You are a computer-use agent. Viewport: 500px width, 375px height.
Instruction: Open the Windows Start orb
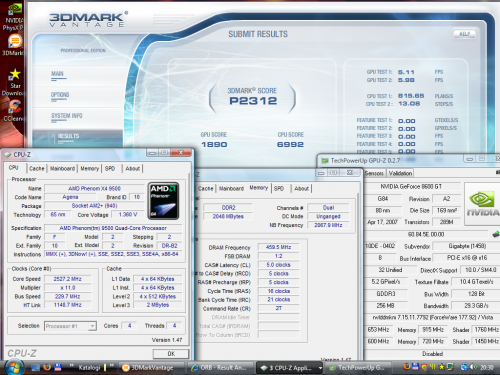(13, 367)
